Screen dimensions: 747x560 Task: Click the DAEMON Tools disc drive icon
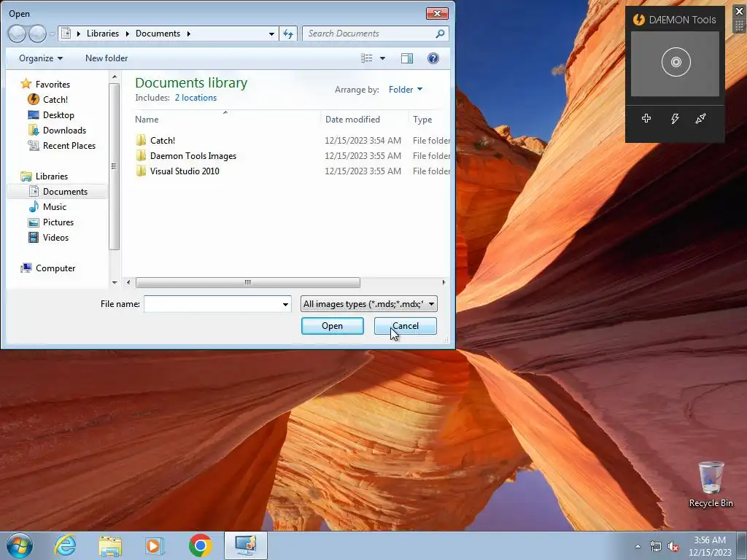point(676,62)
